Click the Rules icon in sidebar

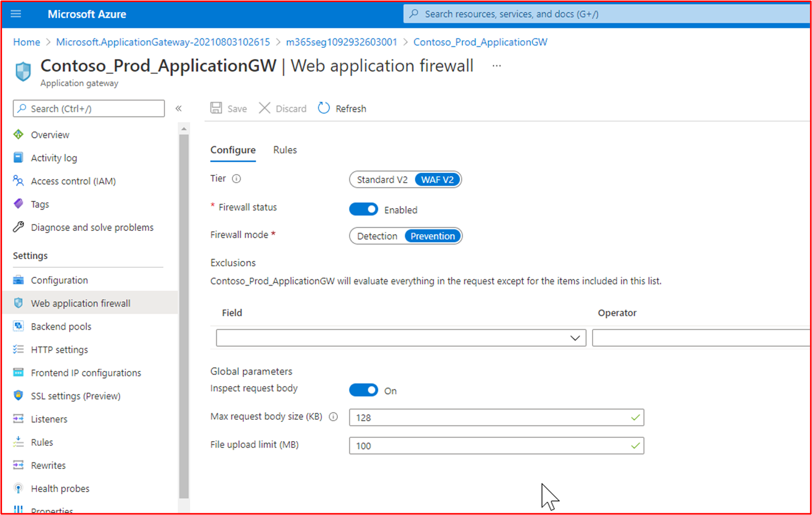click(19, 442)
